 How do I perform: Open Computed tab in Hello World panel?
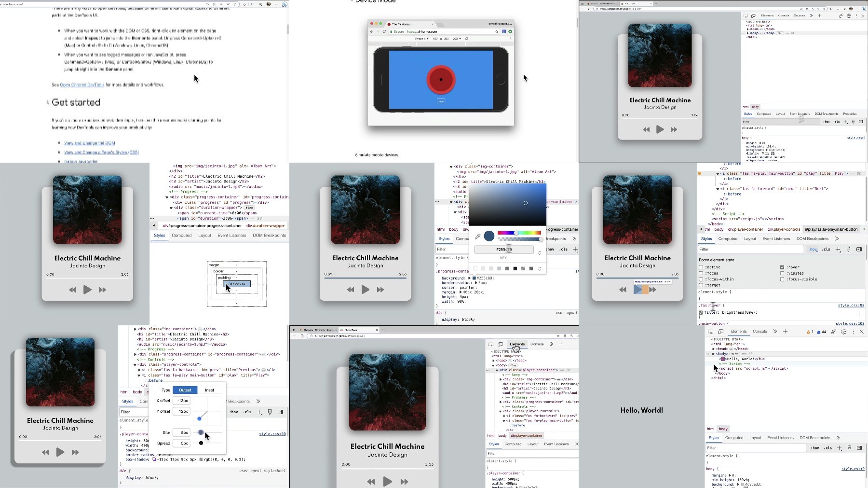pos(734,438)
